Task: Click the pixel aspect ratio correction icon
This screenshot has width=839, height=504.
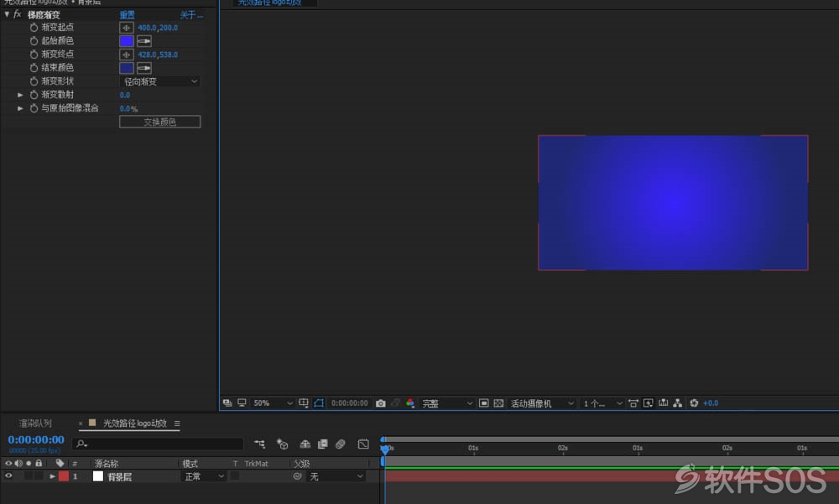Action: 633,403
